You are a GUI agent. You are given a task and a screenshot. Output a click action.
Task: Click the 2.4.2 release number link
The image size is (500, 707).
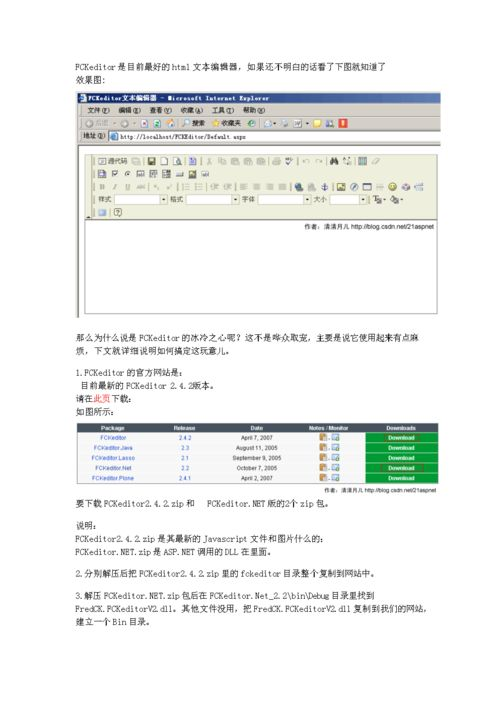(185, 437)
